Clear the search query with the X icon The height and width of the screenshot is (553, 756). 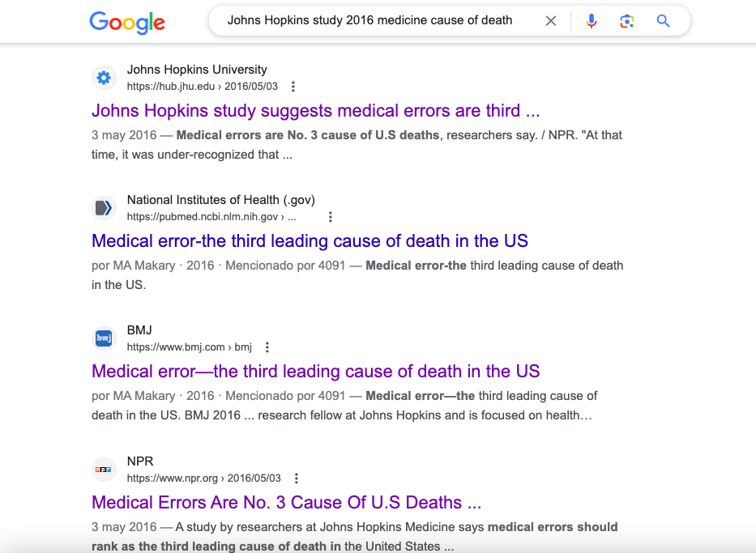[x=551, y=21]
